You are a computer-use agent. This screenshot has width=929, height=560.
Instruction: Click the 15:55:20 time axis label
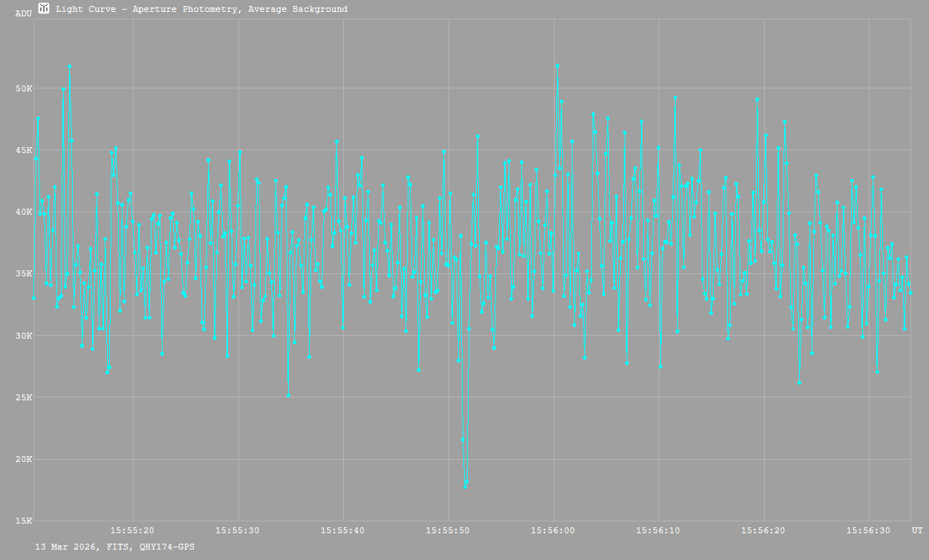133,530
